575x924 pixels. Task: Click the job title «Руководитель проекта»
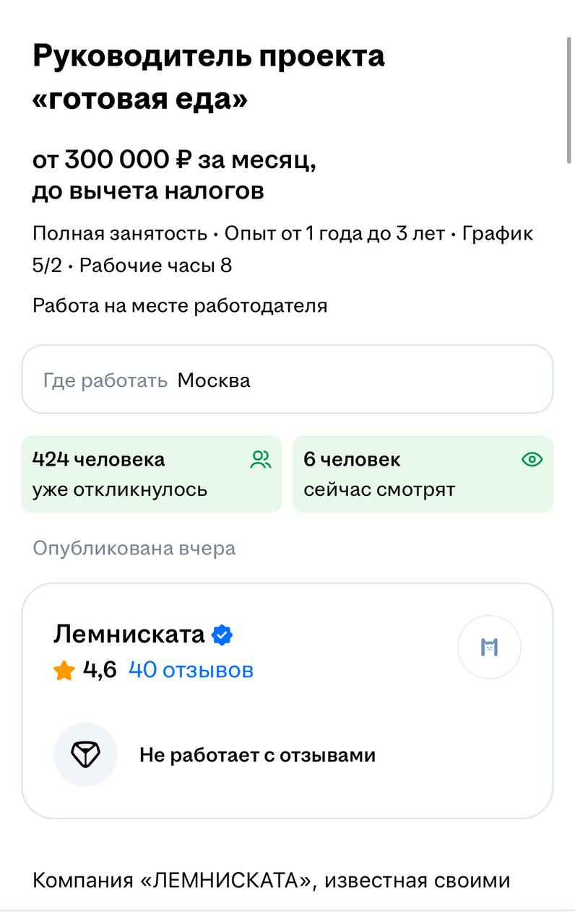click(x=208, y=56)
